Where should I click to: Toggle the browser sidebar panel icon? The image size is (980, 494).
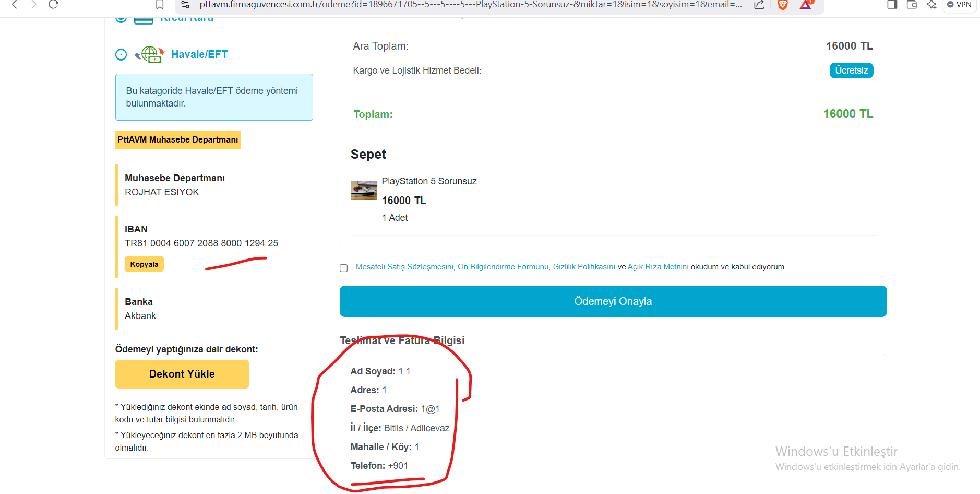click(892, 5)
